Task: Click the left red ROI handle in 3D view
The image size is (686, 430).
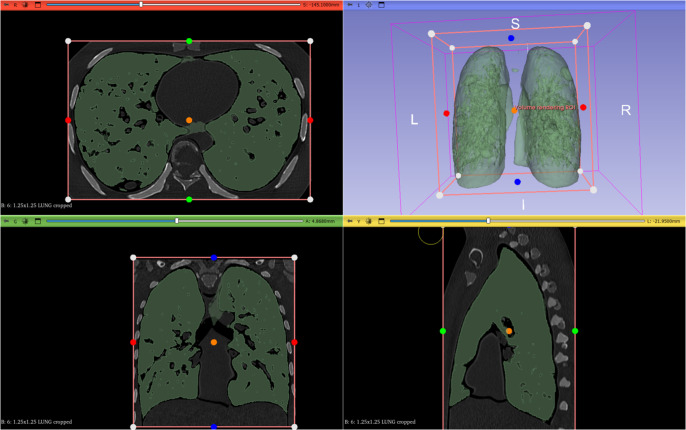Action: (446, 114)
